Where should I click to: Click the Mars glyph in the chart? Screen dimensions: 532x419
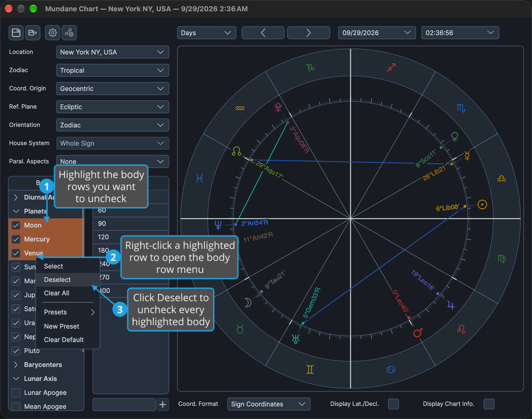(418, 333)
